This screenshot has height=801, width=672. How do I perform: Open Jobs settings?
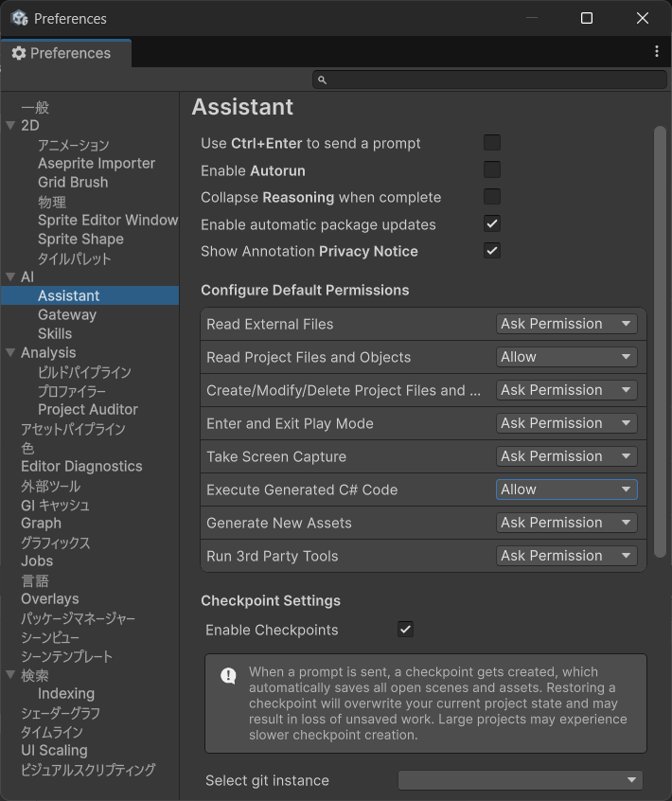coord(37,561)
